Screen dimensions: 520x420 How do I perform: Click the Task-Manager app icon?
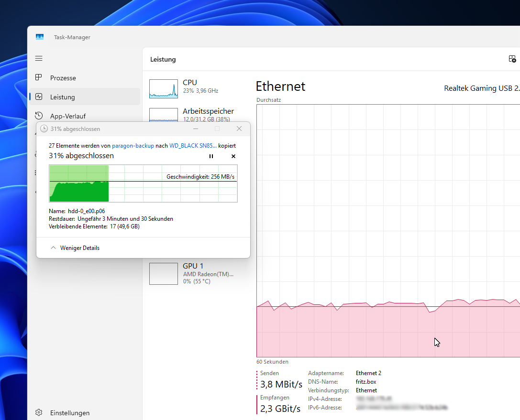[39, 37]
